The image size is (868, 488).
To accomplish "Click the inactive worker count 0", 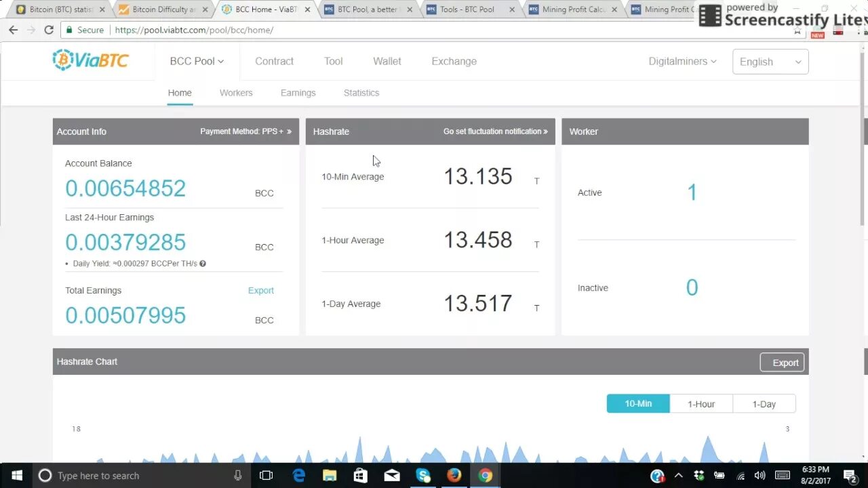I will tap(692, 287).
